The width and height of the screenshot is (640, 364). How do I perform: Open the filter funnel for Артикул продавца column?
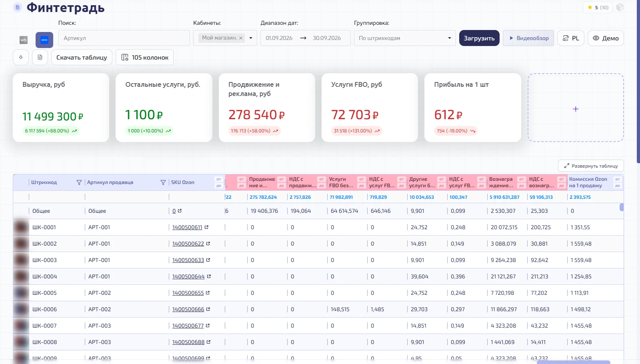click(163, 182)
